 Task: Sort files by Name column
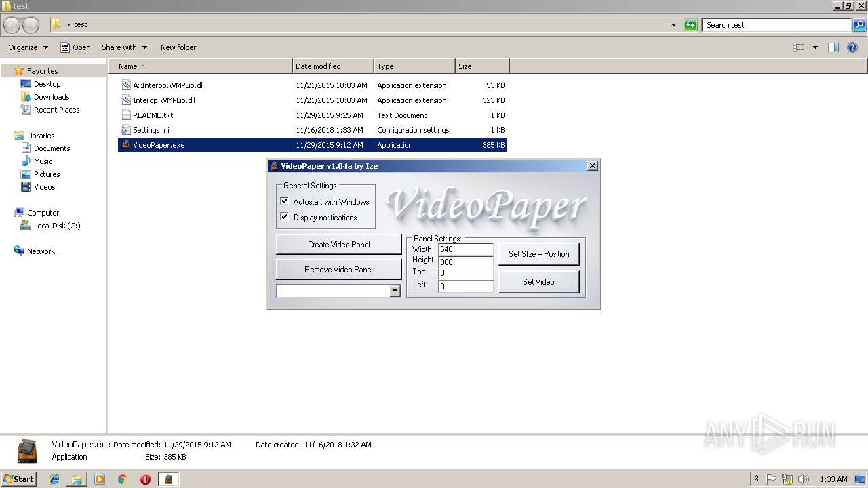tap(201, 66)
